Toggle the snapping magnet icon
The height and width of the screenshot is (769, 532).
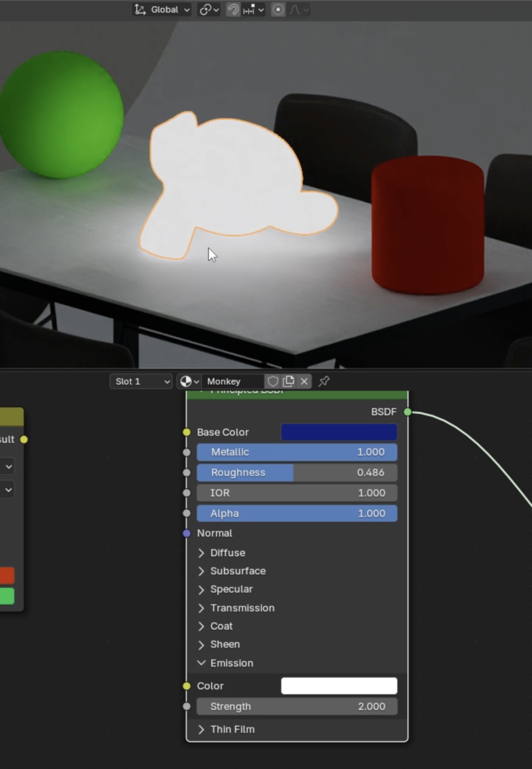point(233,10)
